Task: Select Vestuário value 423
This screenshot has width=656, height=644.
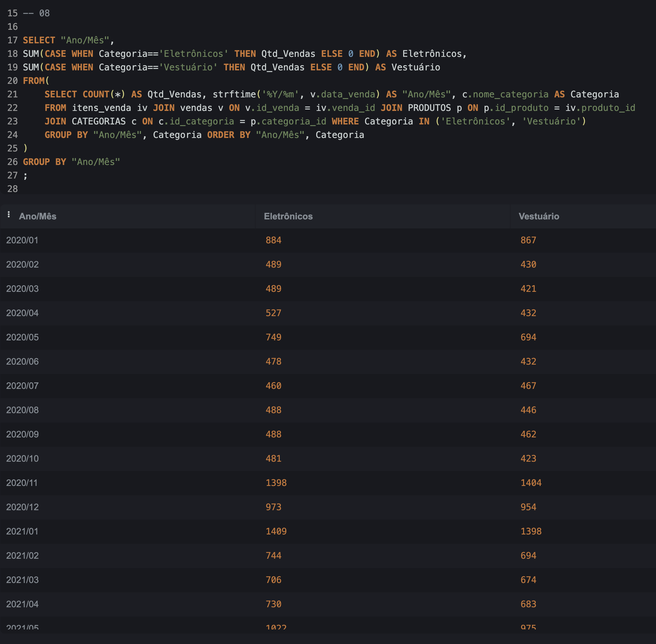Action: (528, 459)
